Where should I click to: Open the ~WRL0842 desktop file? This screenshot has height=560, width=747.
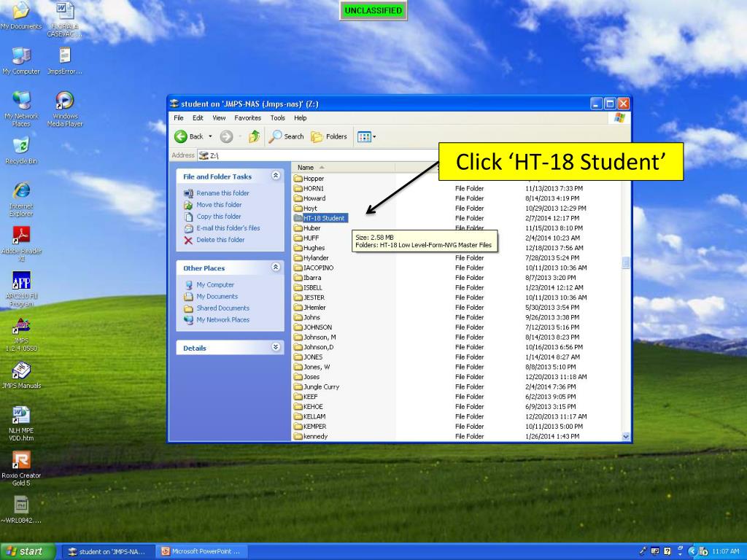point(21,510)
